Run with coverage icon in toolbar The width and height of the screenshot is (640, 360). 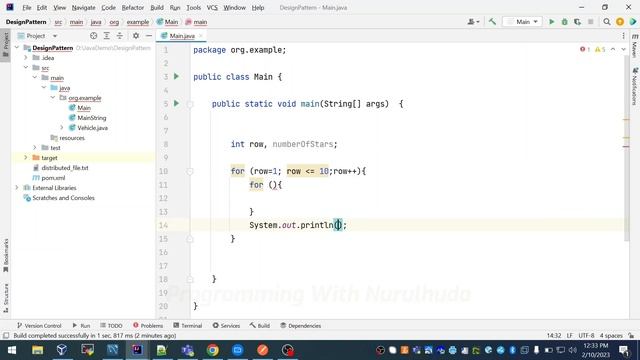[577, 22]
